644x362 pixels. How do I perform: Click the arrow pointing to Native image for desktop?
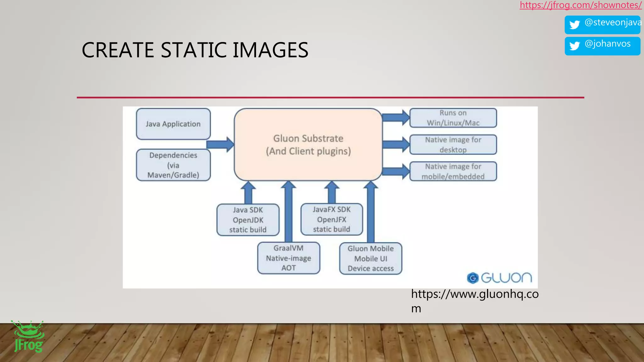[396, 145]
